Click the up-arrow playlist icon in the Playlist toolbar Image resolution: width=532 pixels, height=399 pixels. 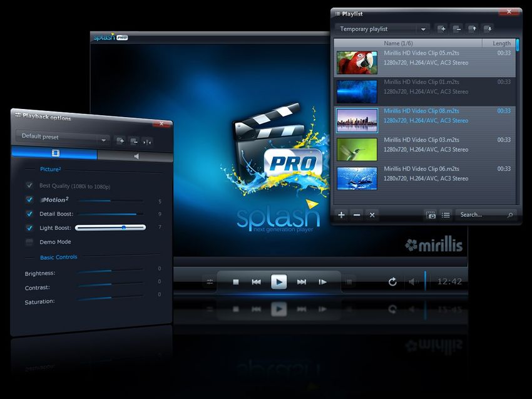point(473,29)
